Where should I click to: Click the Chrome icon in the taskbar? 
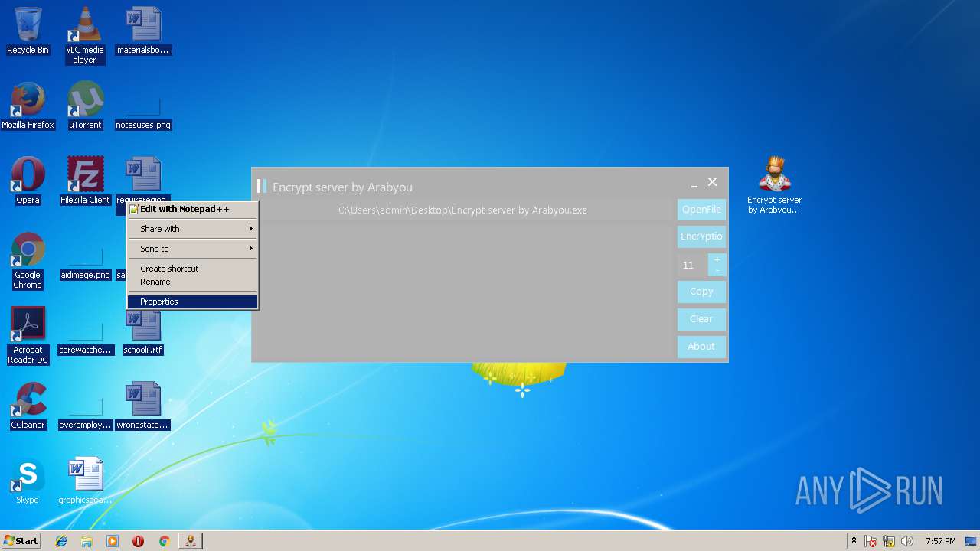(x=164, y=541)
